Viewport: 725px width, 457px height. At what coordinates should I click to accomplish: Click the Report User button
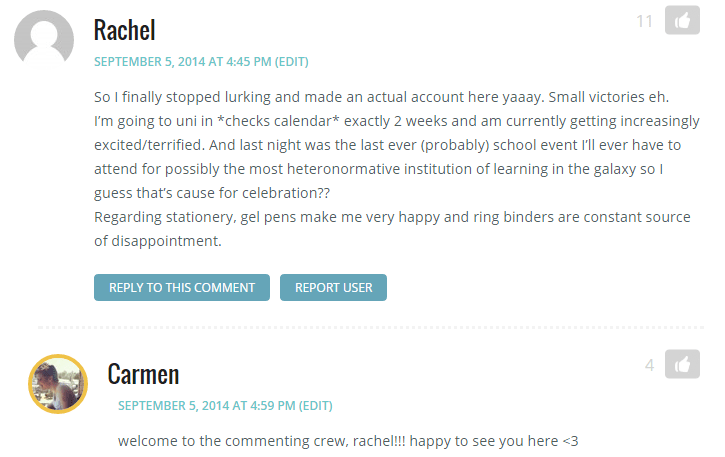(333, 287)
